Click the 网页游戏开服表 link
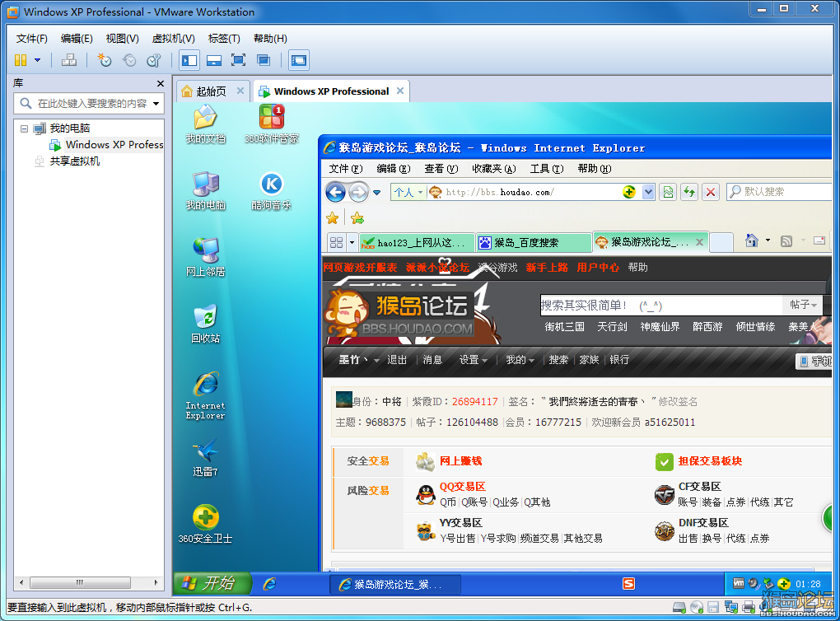The image size is (840, 621). (360, 268)
